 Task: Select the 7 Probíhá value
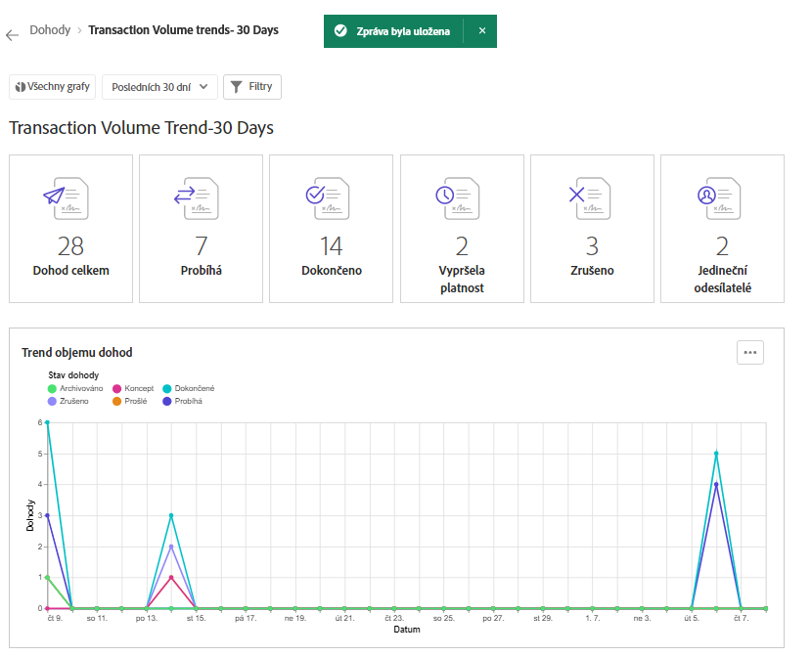point(201,246)
